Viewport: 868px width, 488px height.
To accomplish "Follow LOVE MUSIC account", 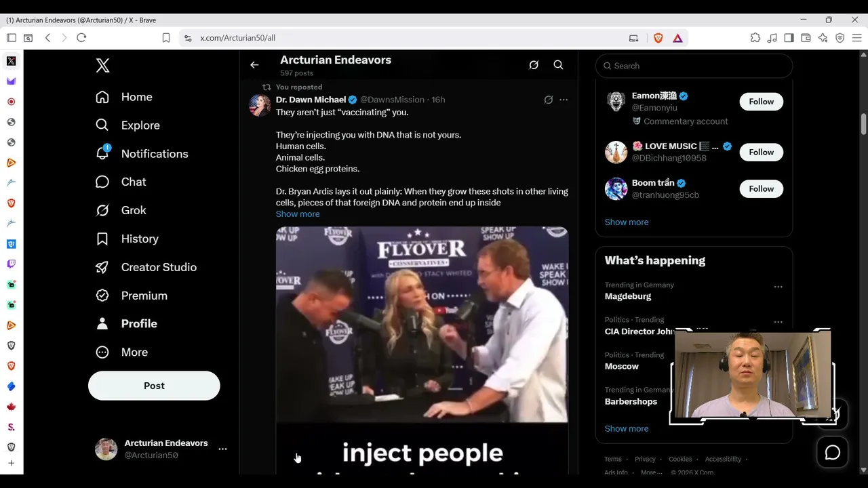I will click(x=761, y=152).
